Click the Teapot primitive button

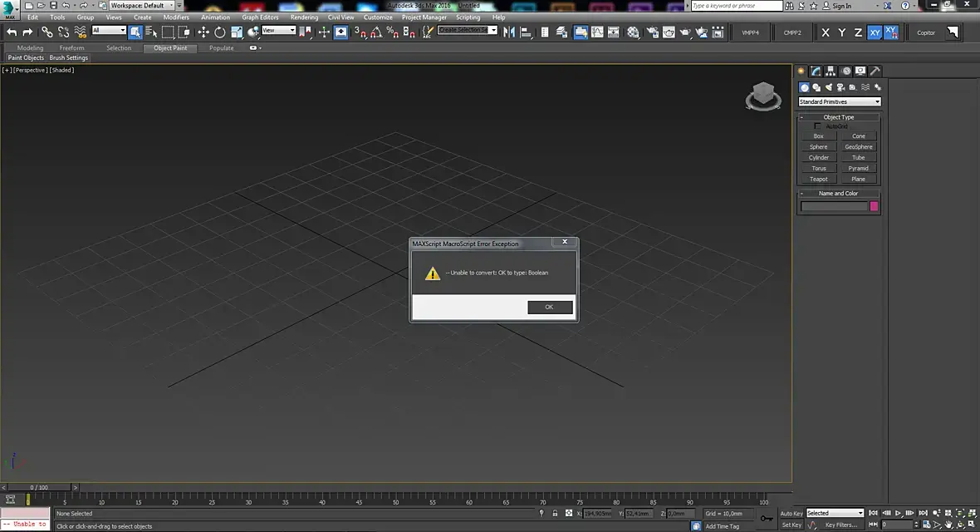point(818,179)
